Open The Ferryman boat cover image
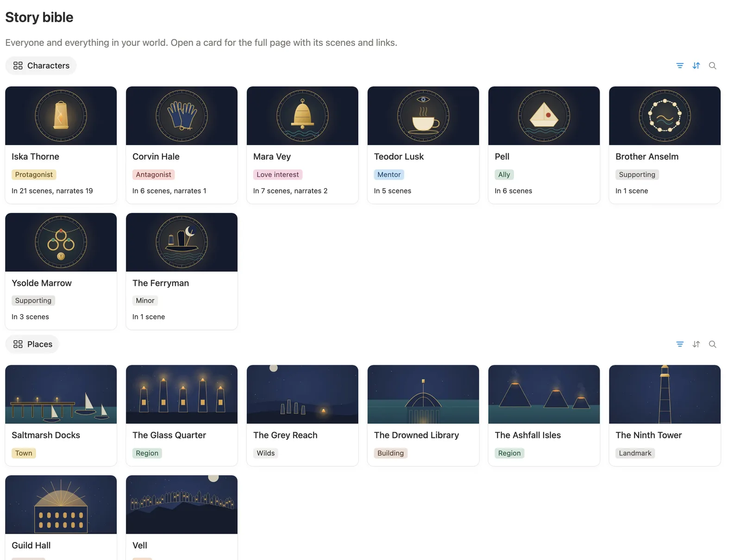The image size is (752, 560). [182, 242]
